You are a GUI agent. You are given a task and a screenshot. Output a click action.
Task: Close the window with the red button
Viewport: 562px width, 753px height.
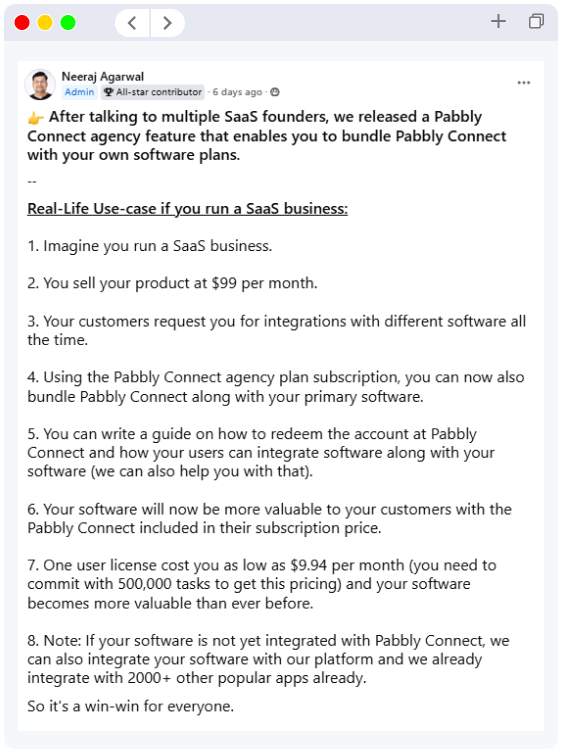[x=22, y=23]
